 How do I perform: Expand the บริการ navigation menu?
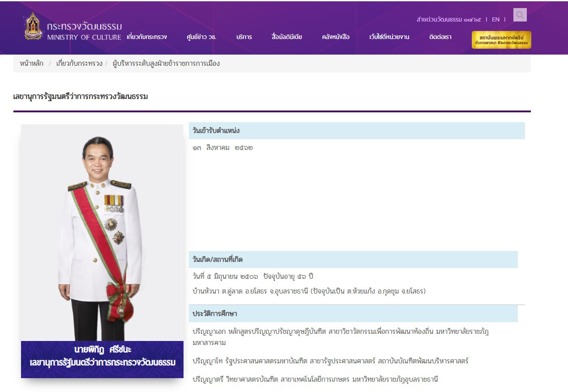pos(244,37)
